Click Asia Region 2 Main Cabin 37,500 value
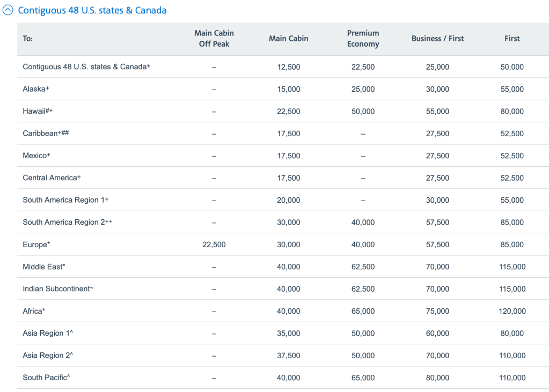 click(x=289, y=356)
